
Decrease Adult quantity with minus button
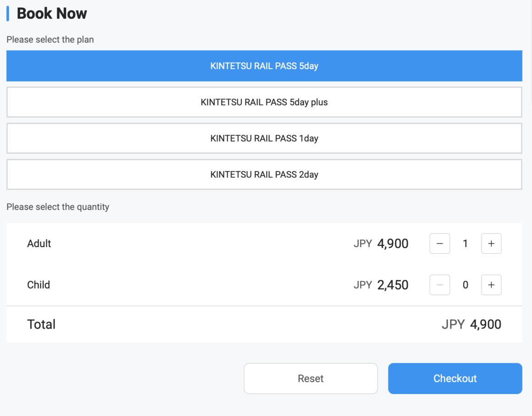[x=440, y=243]
